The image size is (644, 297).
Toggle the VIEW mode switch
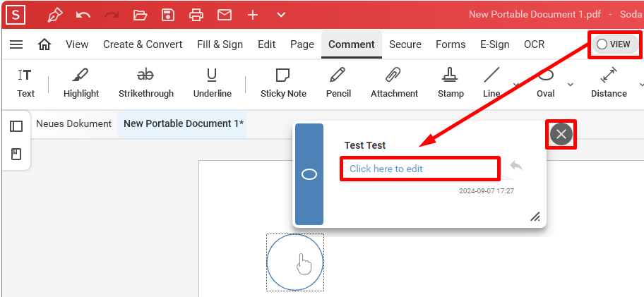click(x=615, y=44)
